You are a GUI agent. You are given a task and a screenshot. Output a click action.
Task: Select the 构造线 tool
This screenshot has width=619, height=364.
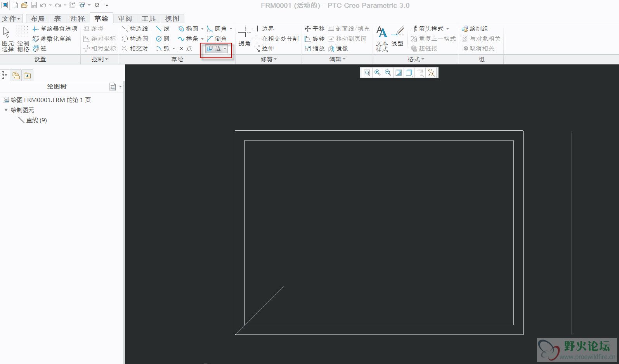tap(135, 29)
